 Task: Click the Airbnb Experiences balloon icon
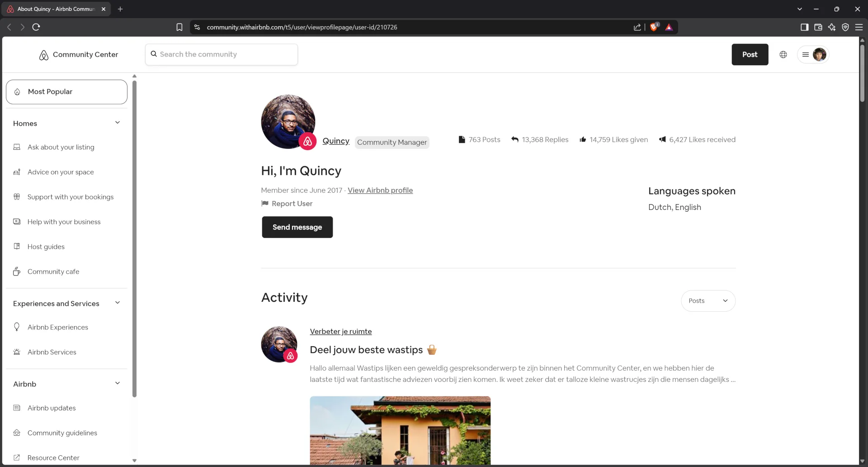(x=17, y=327)
